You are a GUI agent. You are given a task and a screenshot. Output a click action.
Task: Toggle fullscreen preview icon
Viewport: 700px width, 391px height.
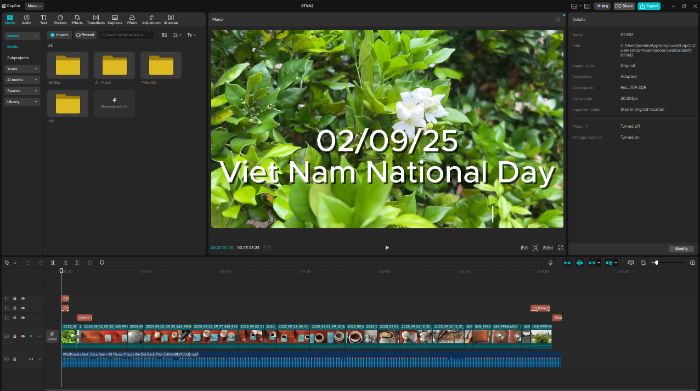(x=561, y=248)
